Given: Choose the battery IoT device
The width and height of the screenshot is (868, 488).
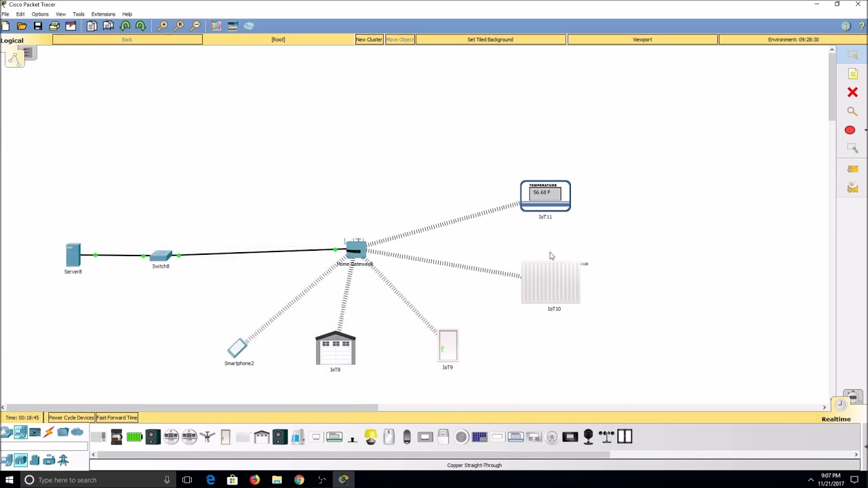Looking at the screenshot, I should (134, 437).
